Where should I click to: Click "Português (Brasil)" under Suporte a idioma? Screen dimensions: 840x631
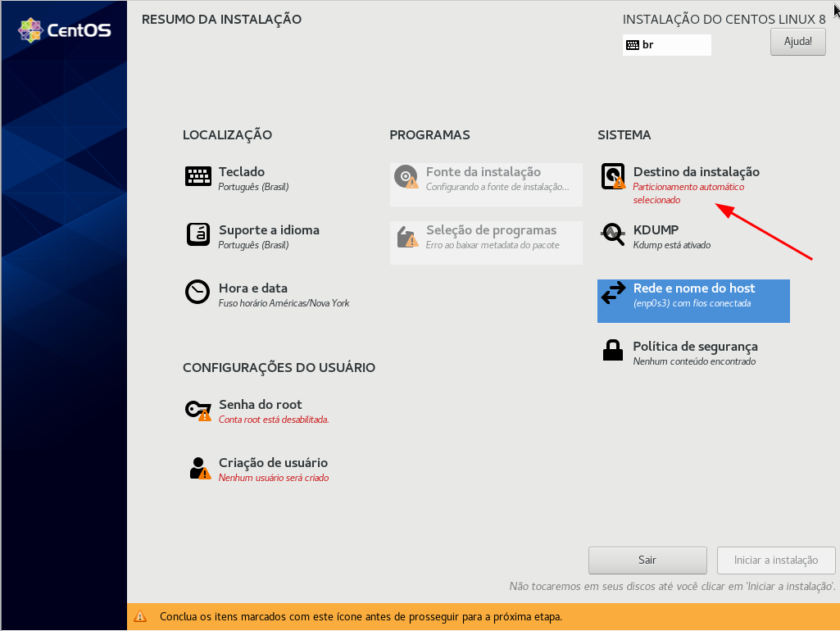click(253, 245)
